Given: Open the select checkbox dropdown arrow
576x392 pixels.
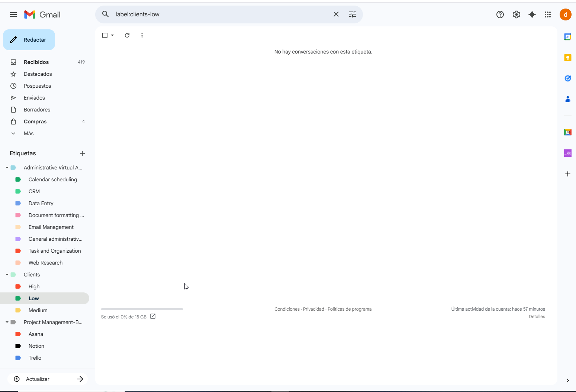Looking at the screenshot, I should point(112,35).
